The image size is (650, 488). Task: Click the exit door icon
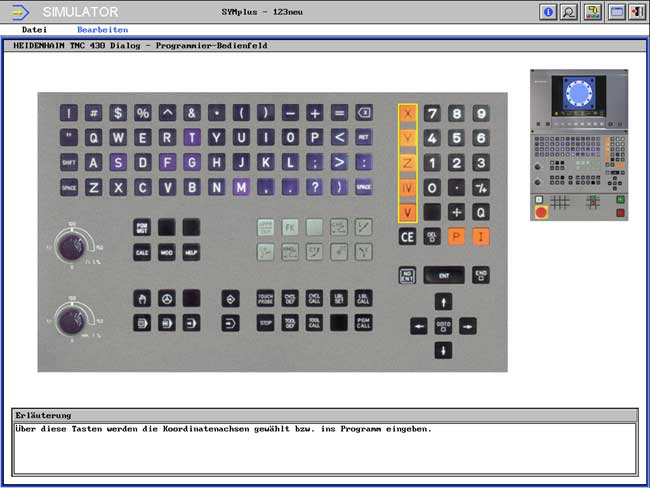point(635,12)
